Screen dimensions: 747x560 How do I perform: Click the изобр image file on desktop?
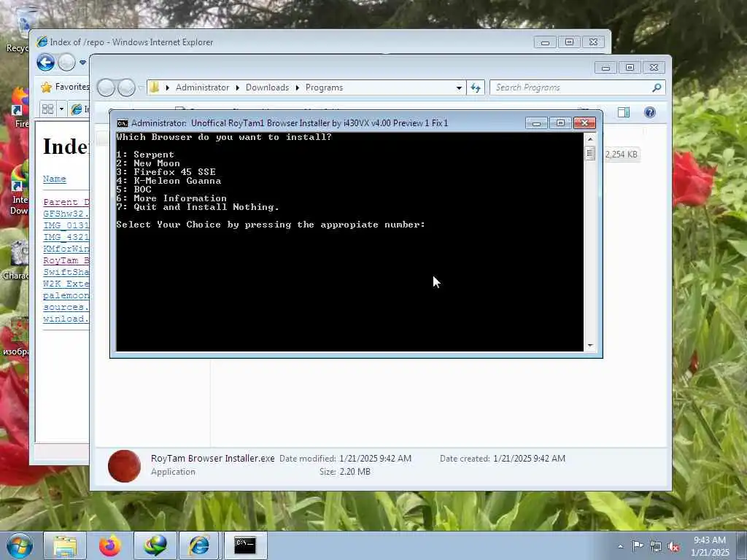[x=16, y=337]
